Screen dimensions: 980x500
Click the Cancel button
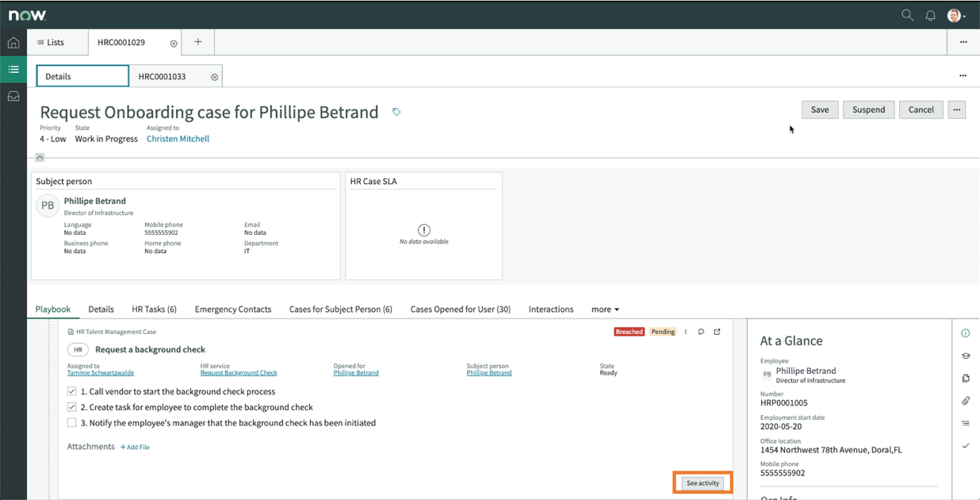click(921, 110)
